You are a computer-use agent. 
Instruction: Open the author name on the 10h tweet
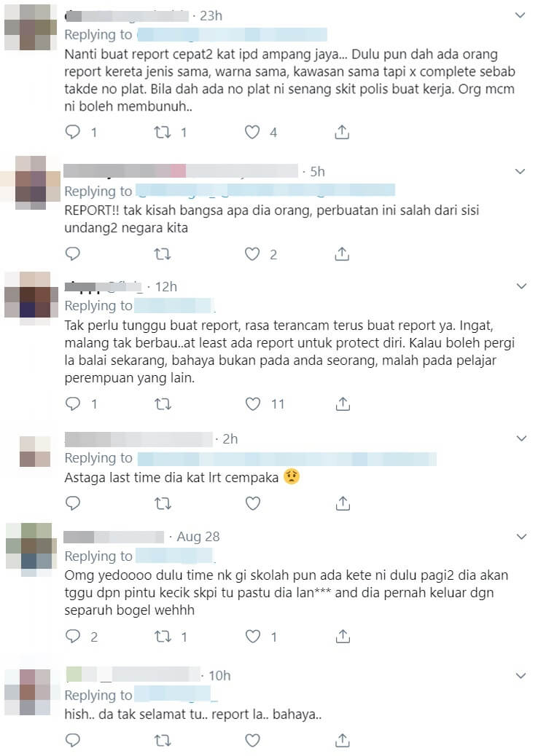(133, 674)
